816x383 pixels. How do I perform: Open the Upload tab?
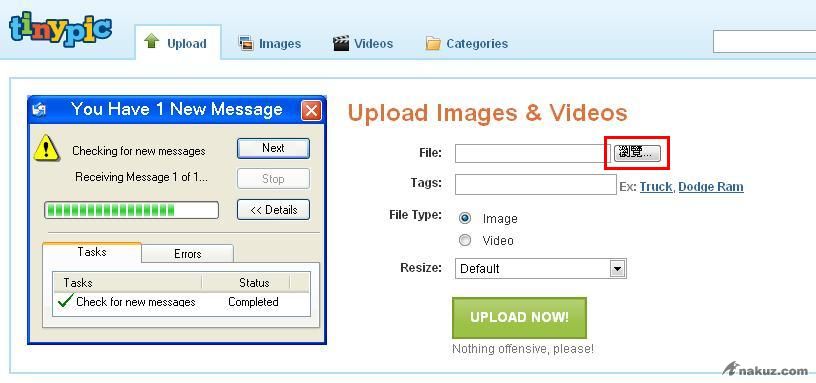(x=177, y=43)
